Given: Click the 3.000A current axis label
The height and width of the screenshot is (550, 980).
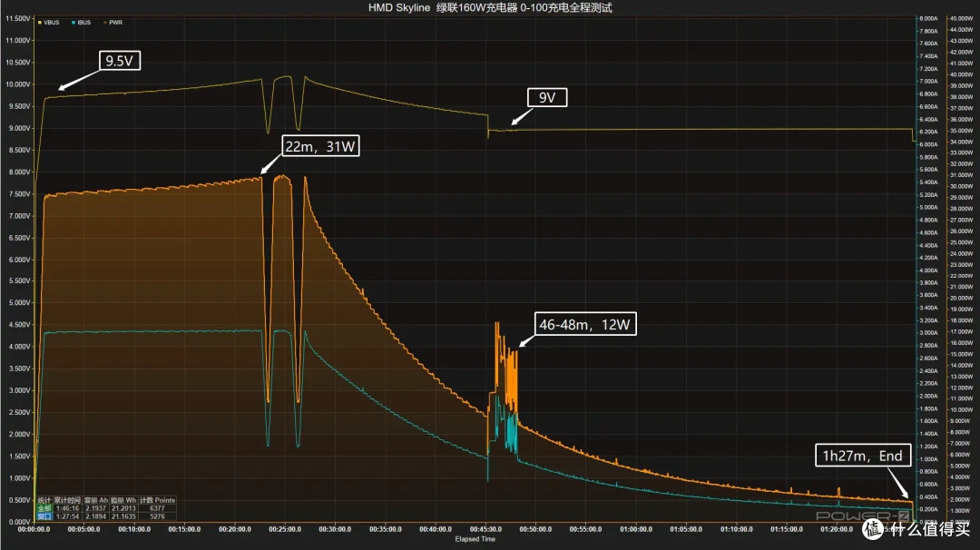Looking at the screenshot, I should [x=929, y=333].
